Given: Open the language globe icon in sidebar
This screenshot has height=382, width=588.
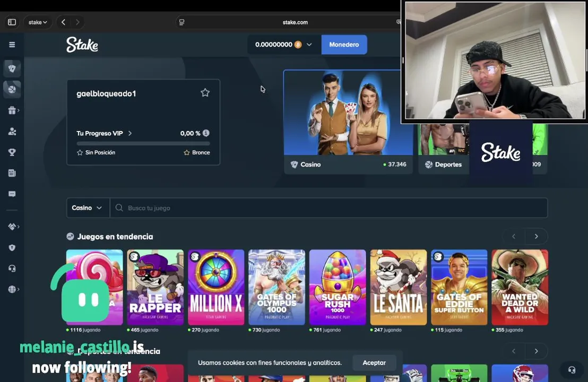Looking at the screenshot, I should [x=12, y=289].
